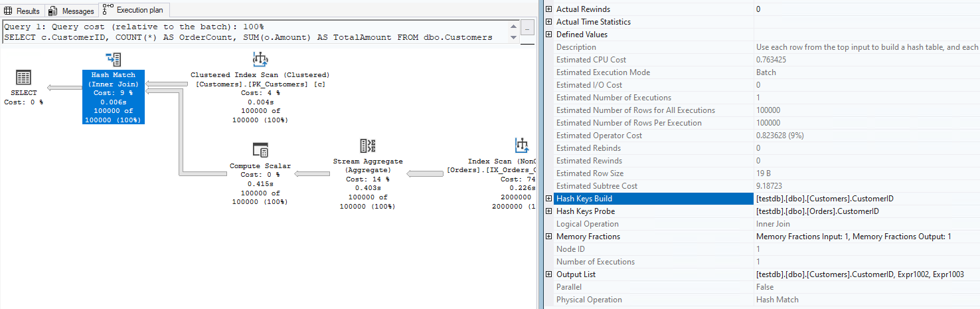
Task: Select the SELECT operator icon
Action: 23,78
